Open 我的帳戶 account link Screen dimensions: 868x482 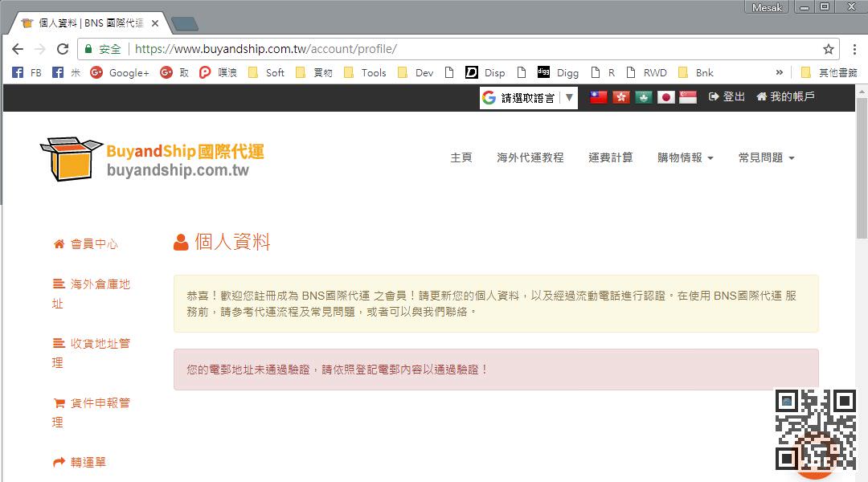tap(785, 97)
